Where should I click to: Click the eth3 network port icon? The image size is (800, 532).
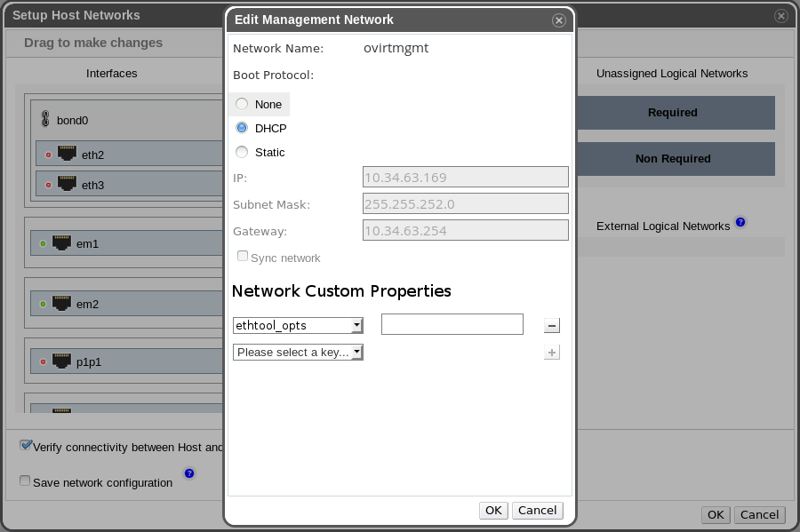(x=67, y=184)
